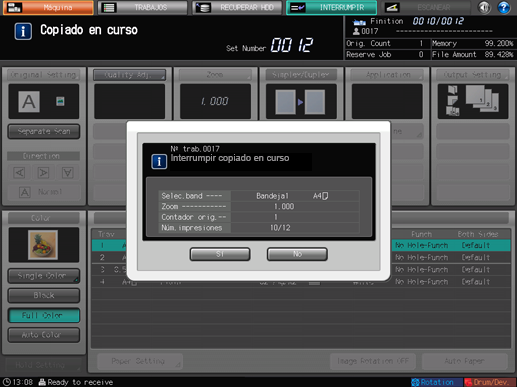This screenshot has height=387, width=517.
Task: Click user icon beside 0017
Action: click(x=356, y=31)
